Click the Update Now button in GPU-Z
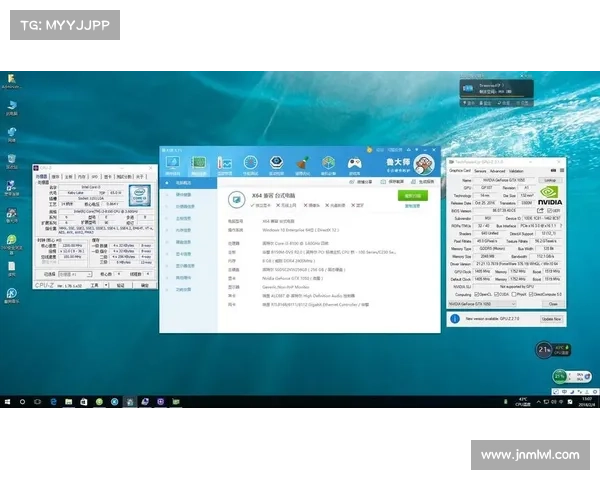Screen dimensions: 600x480 click(551, 318)
